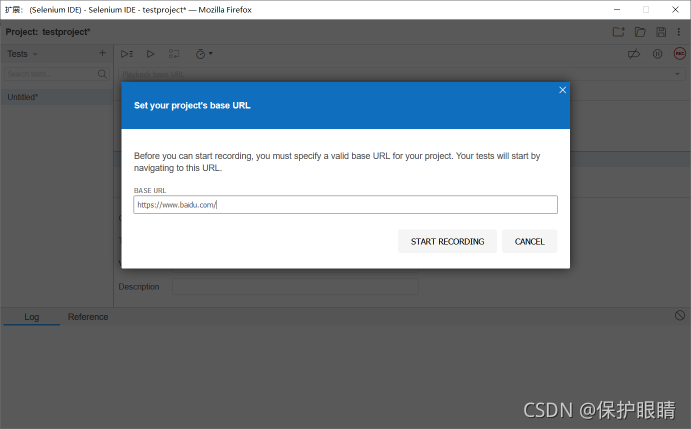This screenshot has height=429, width=691.
Task: Click the search magnifier icon
Action: [x=102, y=74]
